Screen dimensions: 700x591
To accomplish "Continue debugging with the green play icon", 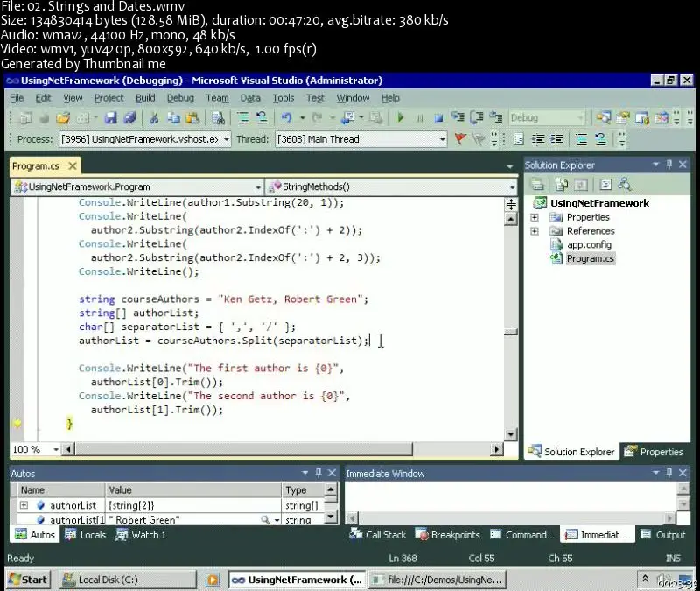I will [x=401, y=118].
